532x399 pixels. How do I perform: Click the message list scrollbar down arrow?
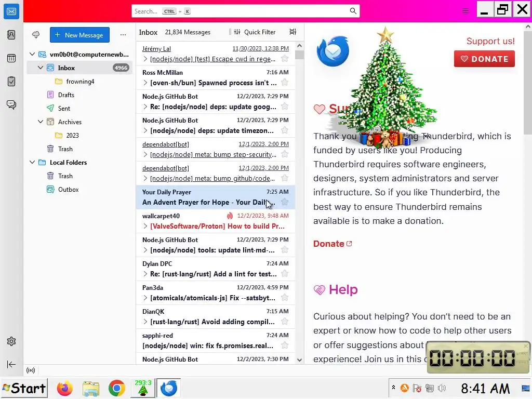299,360
